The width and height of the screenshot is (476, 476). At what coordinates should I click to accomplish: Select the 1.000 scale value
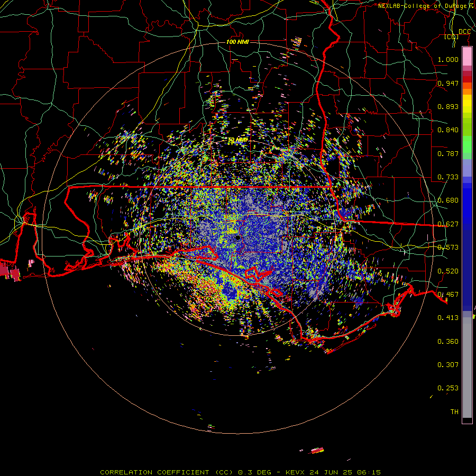tap(448, 59)
